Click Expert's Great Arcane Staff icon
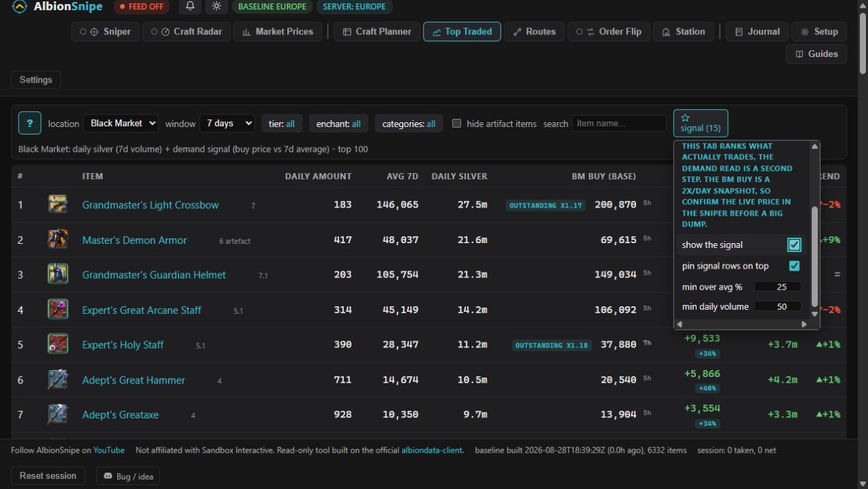 pyautogui.click(x=58, y=309)
